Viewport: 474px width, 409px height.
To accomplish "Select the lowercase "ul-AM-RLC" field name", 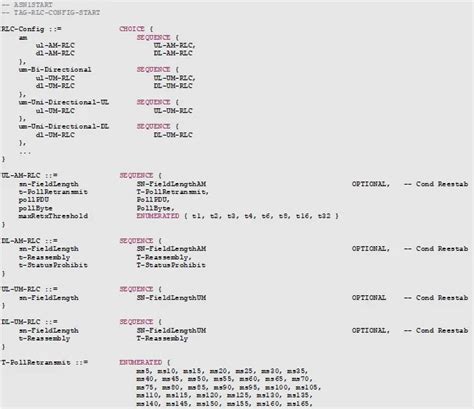I will [x=55, y=45].
